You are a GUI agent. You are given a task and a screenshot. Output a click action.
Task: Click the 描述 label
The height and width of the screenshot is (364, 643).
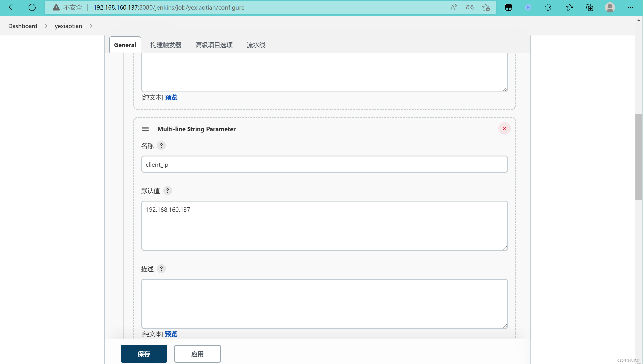[147, 269]
